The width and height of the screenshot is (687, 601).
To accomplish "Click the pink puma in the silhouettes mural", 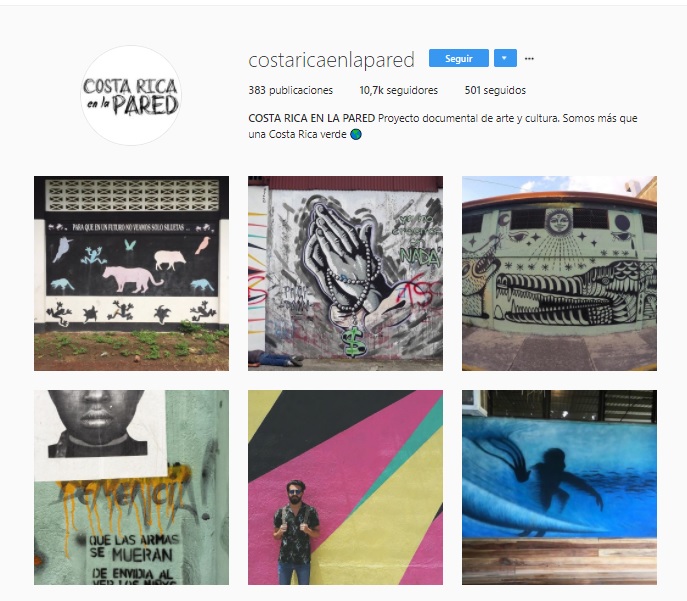I will (131, 279).
